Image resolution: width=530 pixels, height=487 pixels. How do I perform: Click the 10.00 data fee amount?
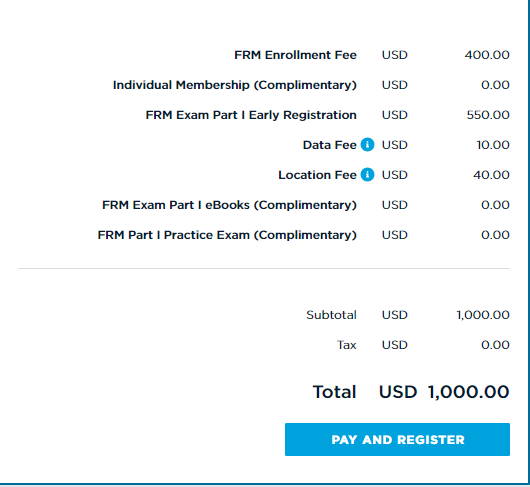point(493,145)
